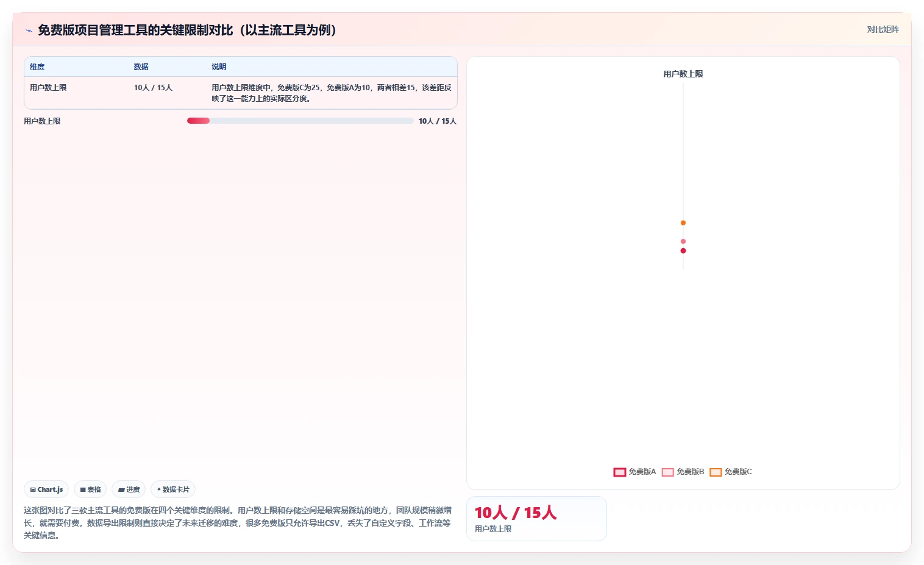Toggle the 免费版C legend swatch
Image resolution: width=924 pixels, height=565 pixels.
(x=716, y=472)
